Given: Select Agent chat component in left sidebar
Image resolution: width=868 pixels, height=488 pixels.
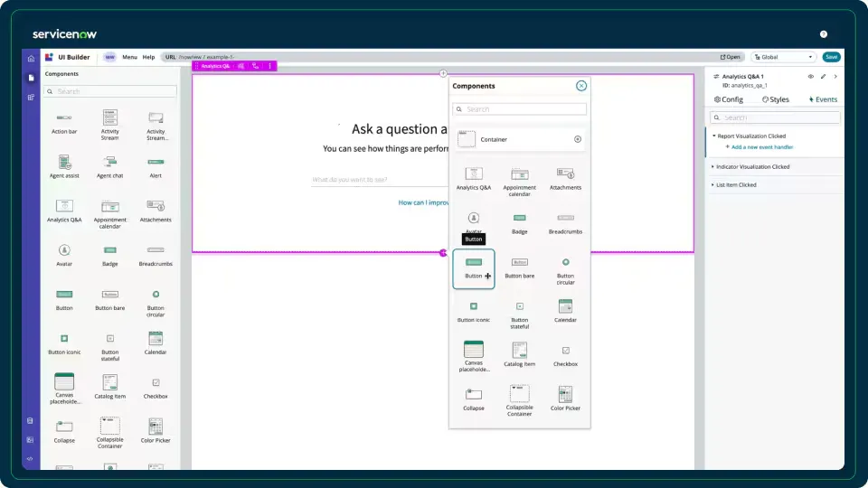Looking at the screenshot, I should coord(109,167).
